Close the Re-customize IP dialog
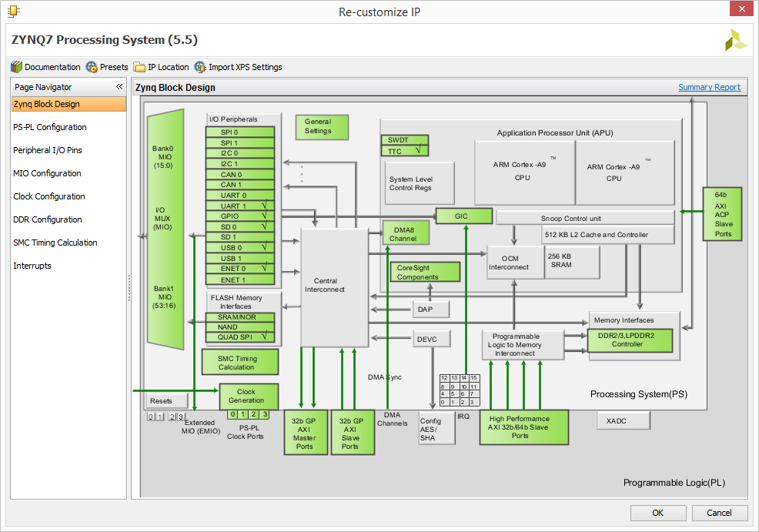The image size is (759, 532). point(741,8)
